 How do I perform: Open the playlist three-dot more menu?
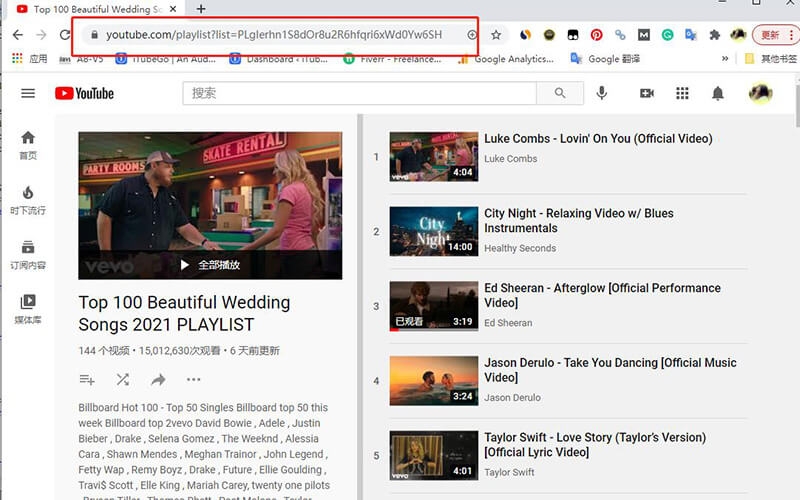(193, 380)
